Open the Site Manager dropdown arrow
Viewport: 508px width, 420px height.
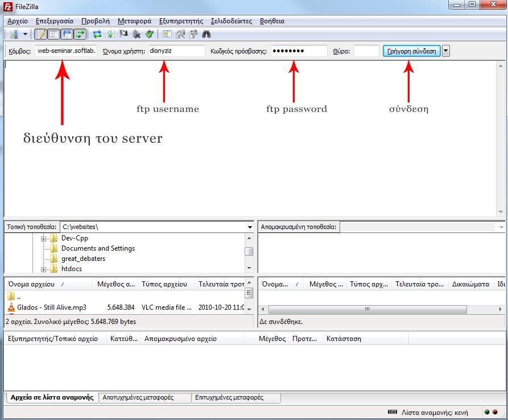[25, 34]
